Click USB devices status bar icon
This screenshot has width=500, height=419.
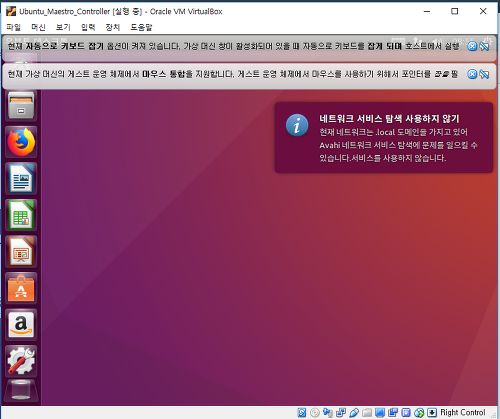pos(354,413)
